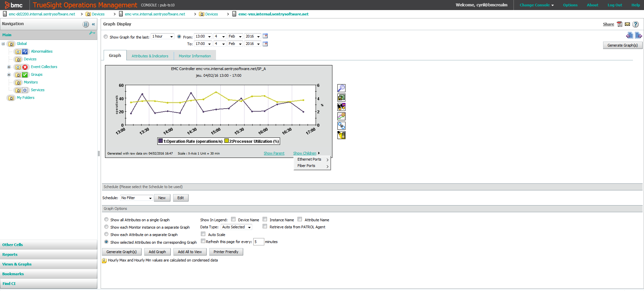644x291 pixels.
Task: Click the schedule New button
Action: [x=162, y=198]
